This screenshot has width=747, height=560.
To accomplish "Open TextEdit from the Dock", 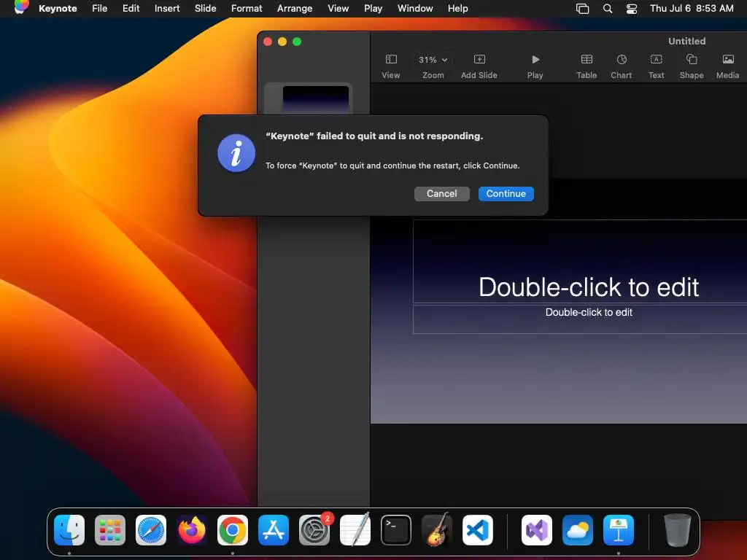I will click(x=355, y=530).
